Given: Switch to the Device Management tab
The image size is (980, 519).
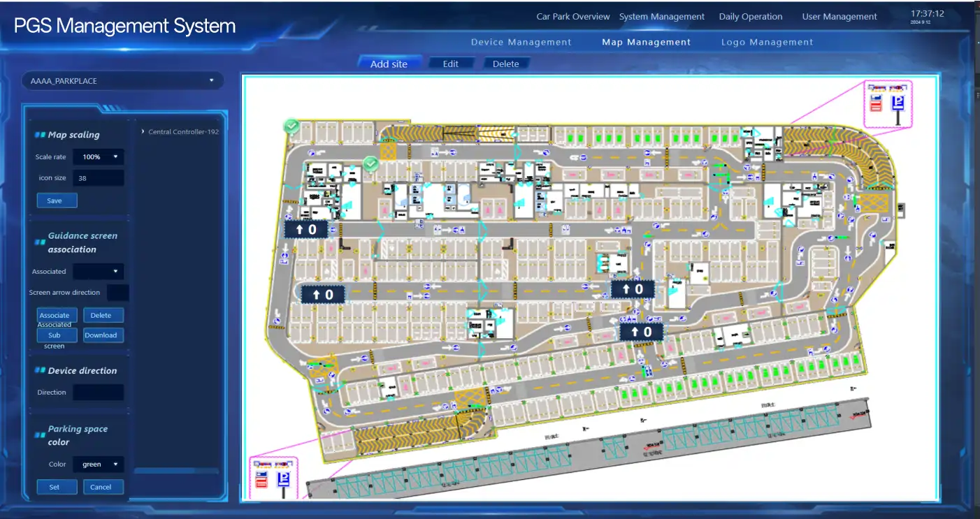Looking at the screenshot, I should coord(521,42).
